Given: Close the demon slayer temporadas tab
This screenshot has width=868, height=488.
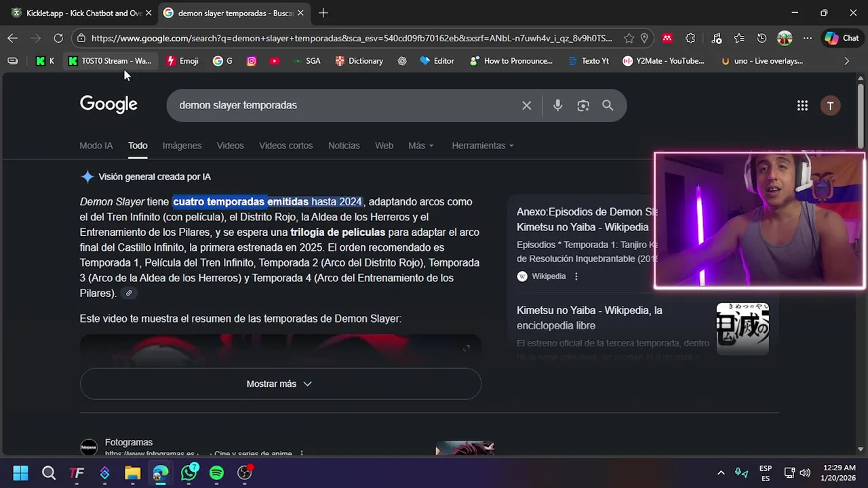Looking at the screenshot, I should (x=300, y=13).
